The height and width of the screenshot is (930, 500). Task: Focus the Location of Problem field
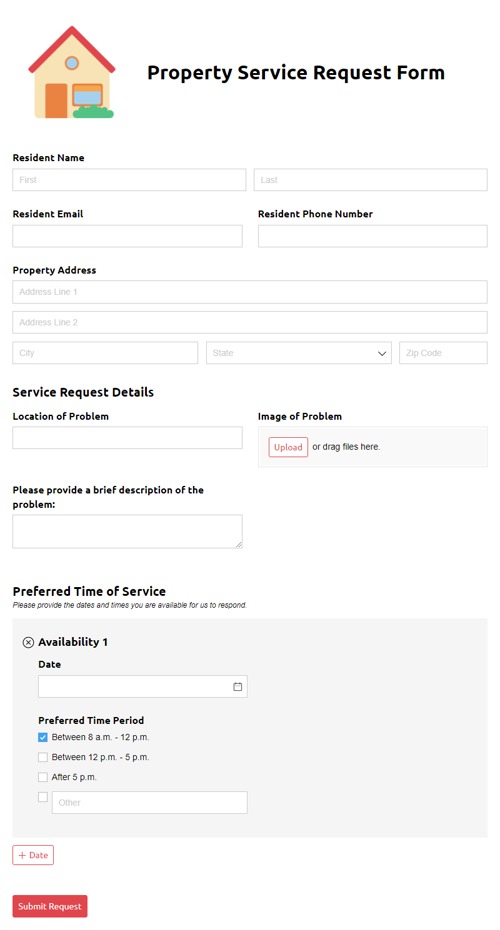pyautogui.click(x=128, y=438)
